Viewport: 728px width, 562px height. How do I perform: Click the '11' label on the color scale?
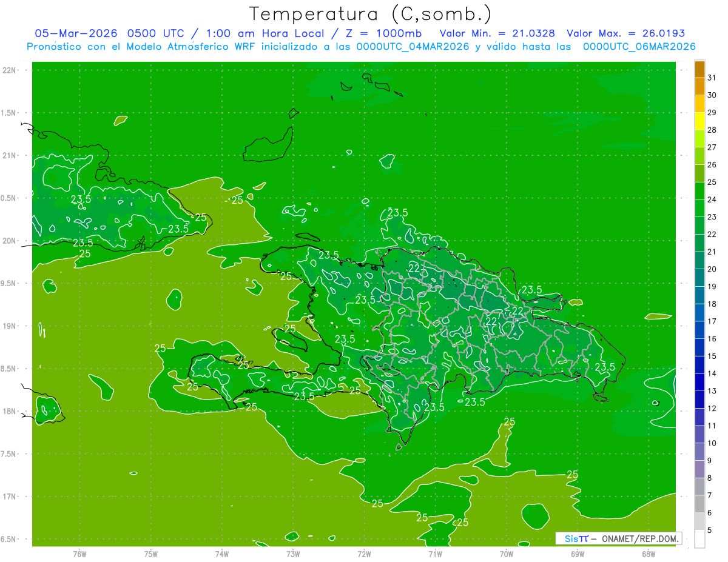(x=712, y=426)
